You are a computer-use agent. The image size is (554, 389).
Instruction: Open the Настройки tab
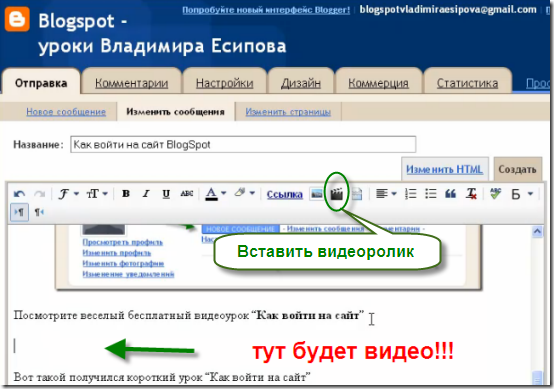tap(224, 83)
